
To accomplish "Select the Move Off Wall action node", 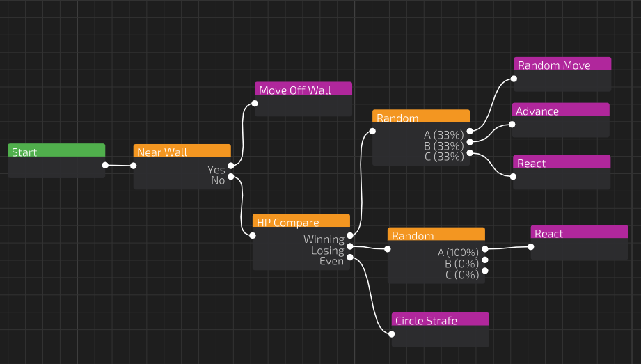I will pyautogui.click(x=303, y=89).
